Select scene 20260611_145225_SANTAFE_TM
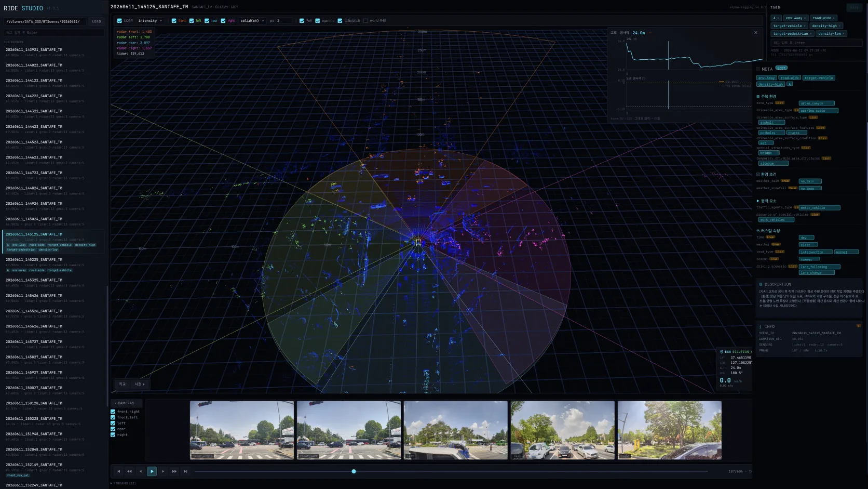868x489 pixels. click(53, 265)
